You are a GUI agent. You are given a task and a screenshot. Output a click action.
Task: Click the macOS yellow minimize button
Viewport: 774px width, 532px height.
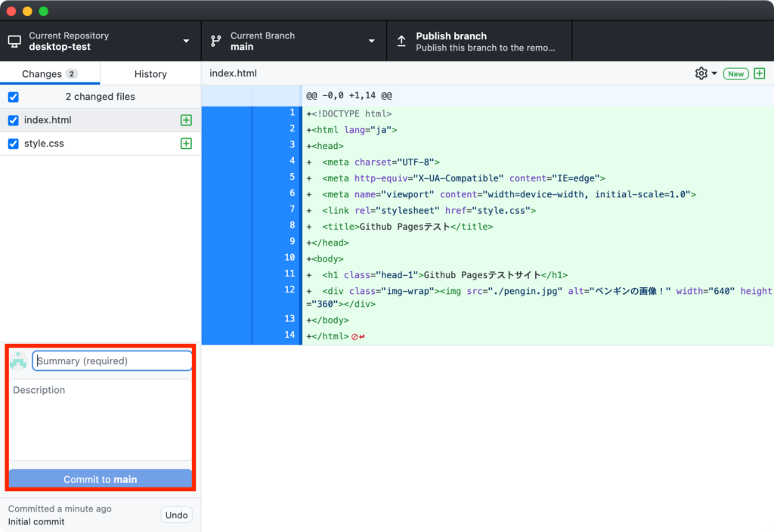(x=27, y=11)
